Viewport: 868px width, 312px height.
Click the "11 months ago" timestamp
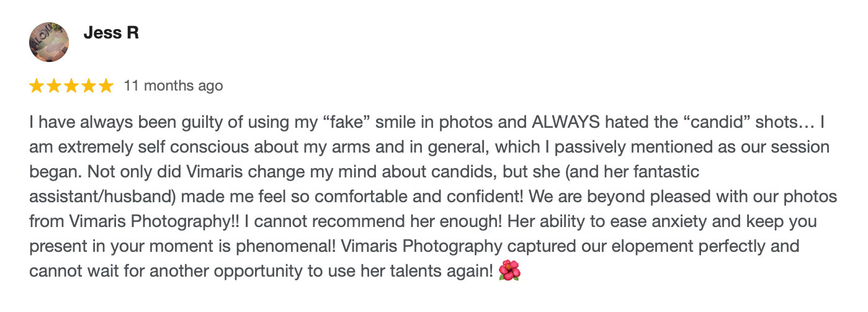(x=173, y=86)
